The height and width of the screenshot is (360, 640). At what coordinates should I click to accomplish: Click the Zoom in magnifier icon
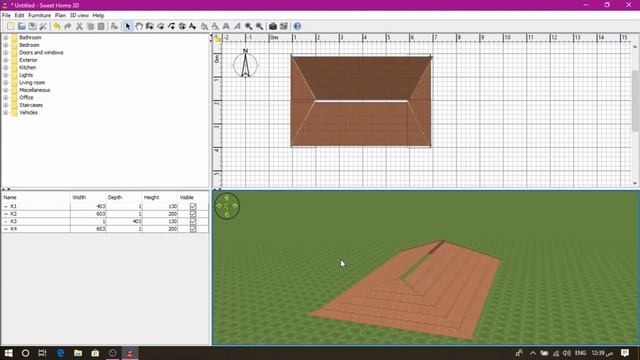click(x=248, y=26)
